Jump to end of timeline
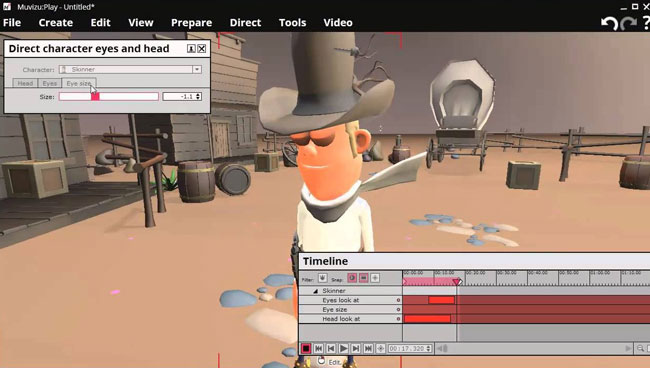This screenshot has width=650, height=368. tap(368, 349)
